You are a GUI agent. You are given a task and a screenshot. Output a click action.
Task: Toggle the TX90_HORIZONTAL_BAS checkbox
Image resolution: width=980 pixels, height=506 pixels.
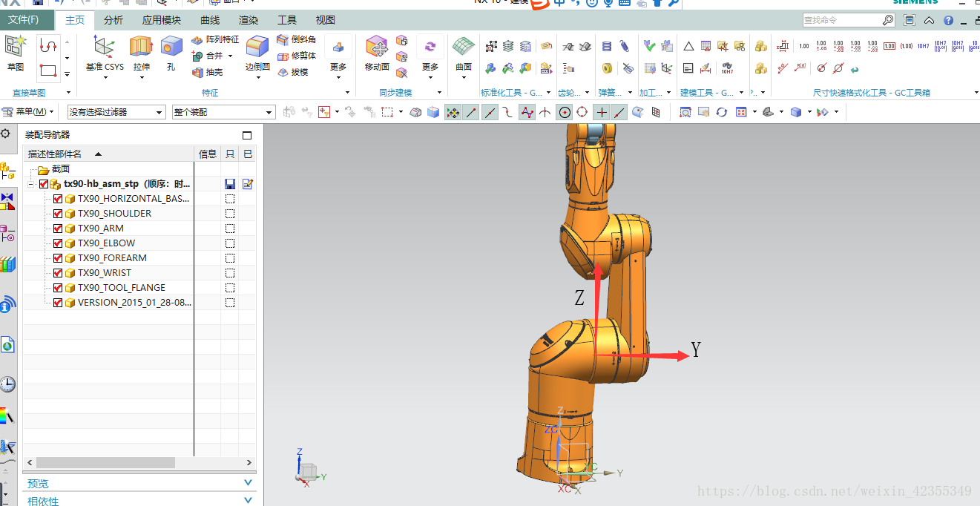coord(58,199)
